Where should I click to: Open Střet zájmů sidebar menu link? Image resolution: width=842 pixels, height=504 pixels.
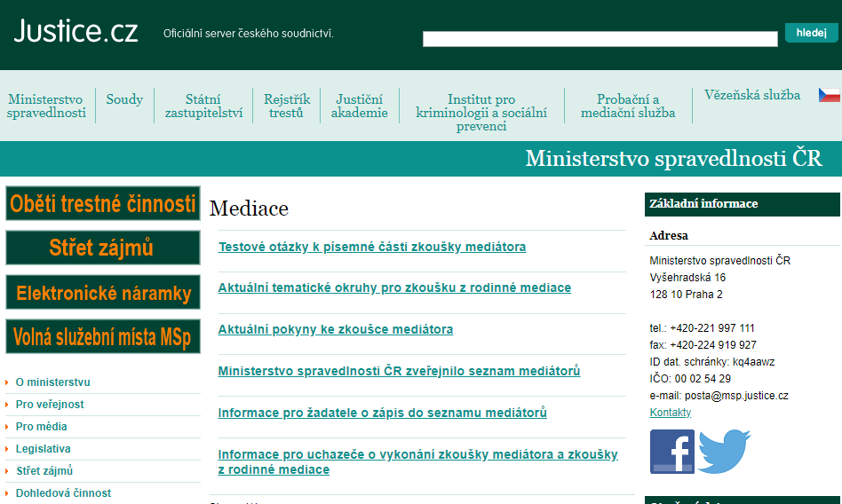[x=44, y=470]
